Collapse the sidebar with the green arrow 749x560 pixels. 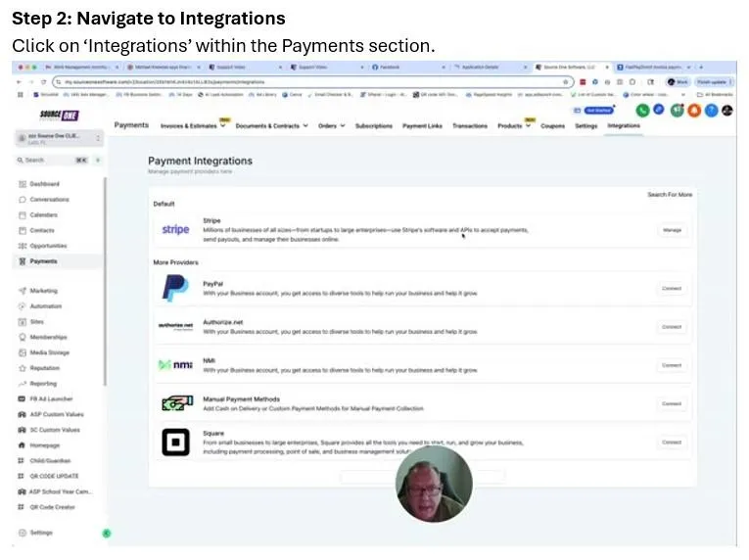(x=107, y=534)
